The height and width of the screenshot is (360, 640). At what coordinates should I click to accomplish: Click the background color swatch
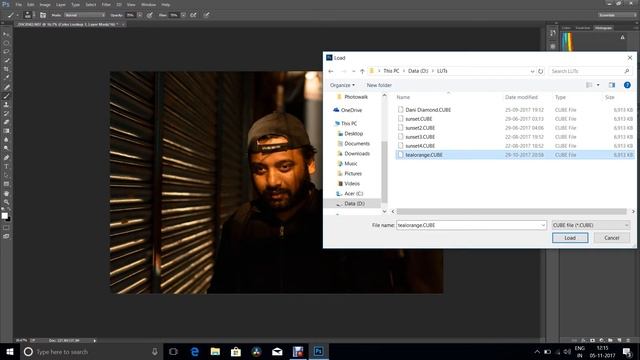click(x=8, y=219)
